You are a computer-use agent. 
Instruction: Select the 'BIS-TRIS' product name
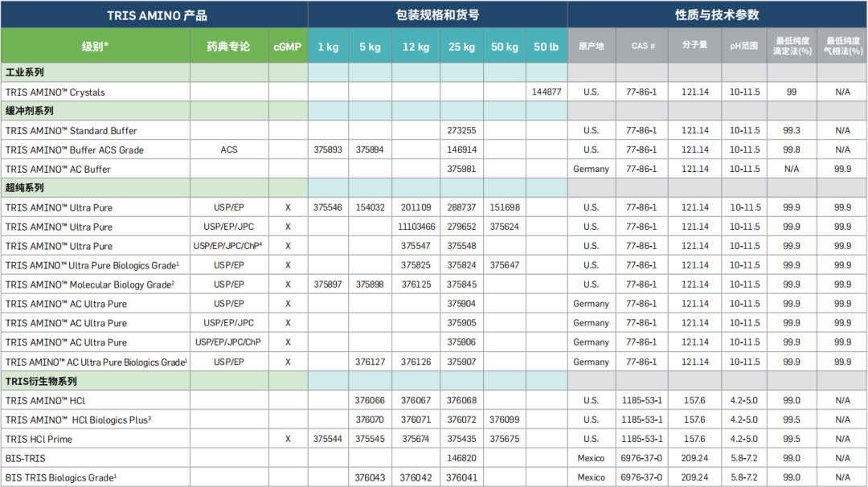coord(26,458)
